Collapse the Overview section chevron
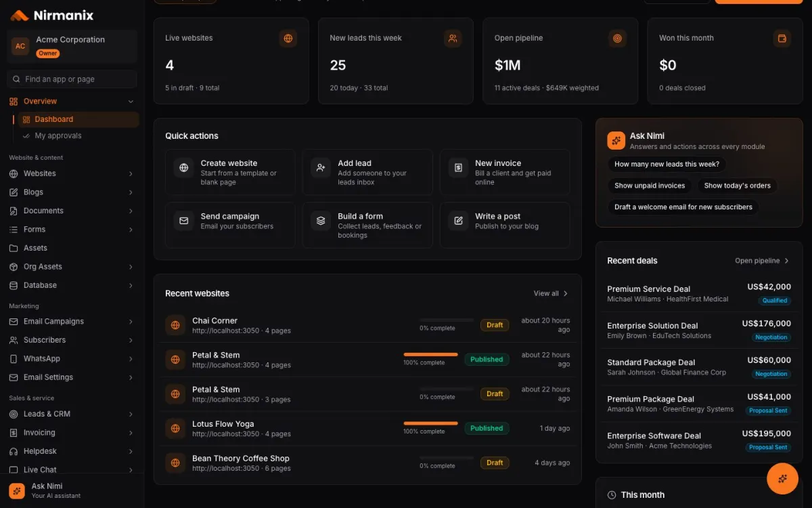This screenshot has width=812, height=508. [x=131, y=102]
